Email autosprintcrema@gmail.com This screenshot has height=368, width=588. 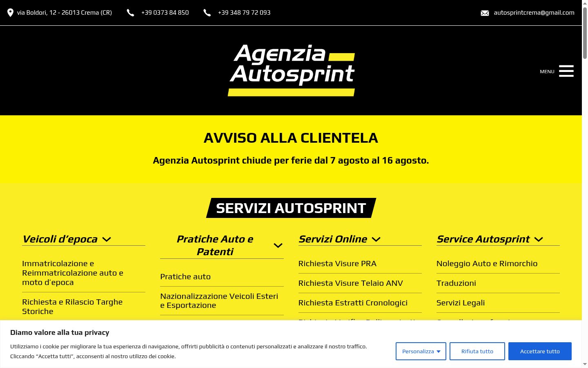pos(534,13)
